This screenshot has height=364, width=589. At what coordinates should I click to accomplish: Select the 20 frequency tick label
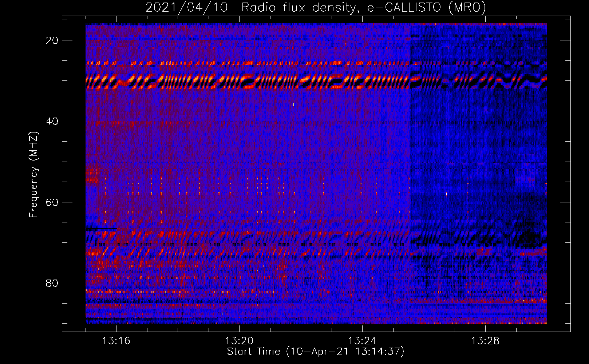coord(52,40)
